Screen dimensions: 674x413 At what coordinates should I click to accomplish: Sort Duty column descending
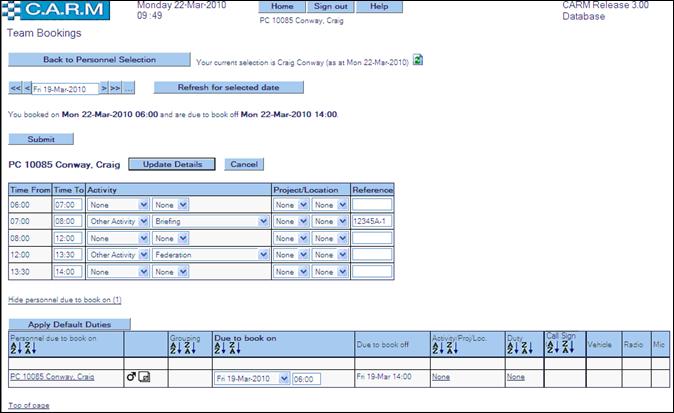[527, 348]
